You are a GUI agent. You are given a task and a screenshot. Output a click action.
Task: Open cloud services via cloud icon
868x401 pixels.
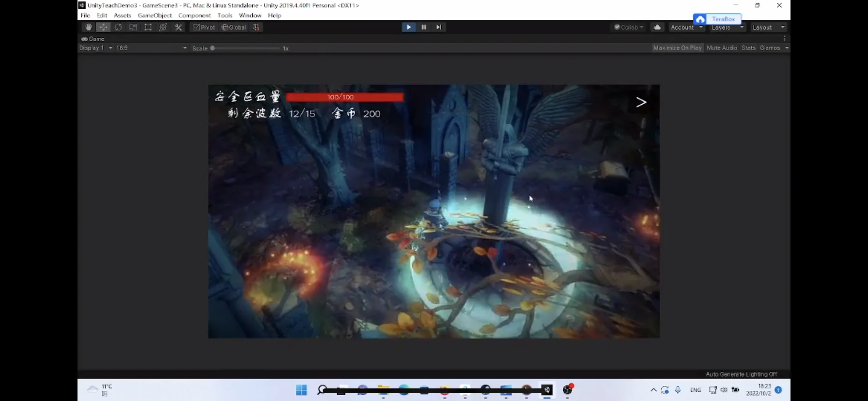pos(657,27)
